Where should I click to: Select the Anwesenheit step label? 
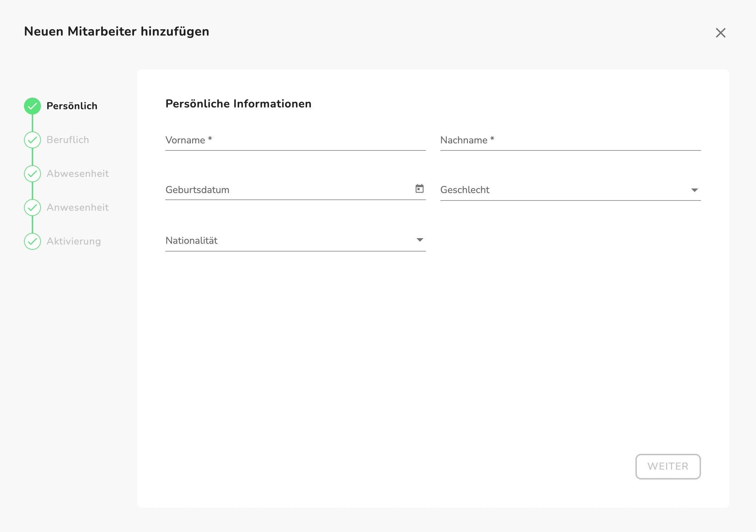click(x=78, y=208)
